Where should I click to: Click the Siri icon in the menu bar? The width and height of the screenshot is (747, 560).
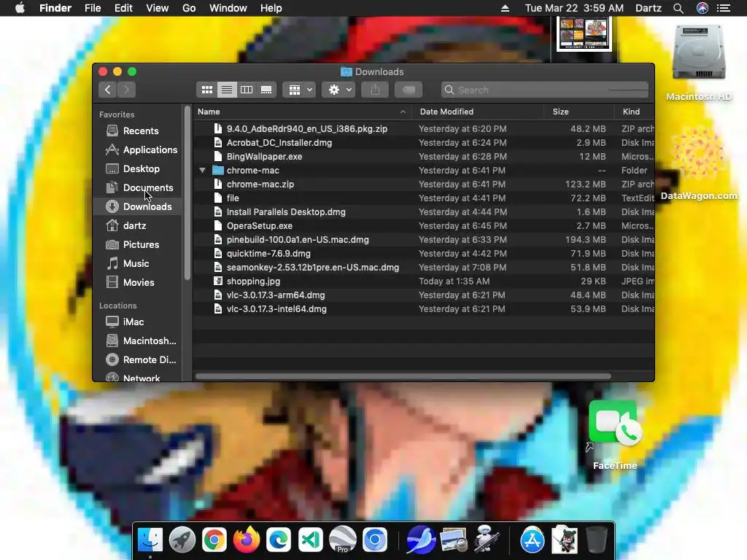703,8
